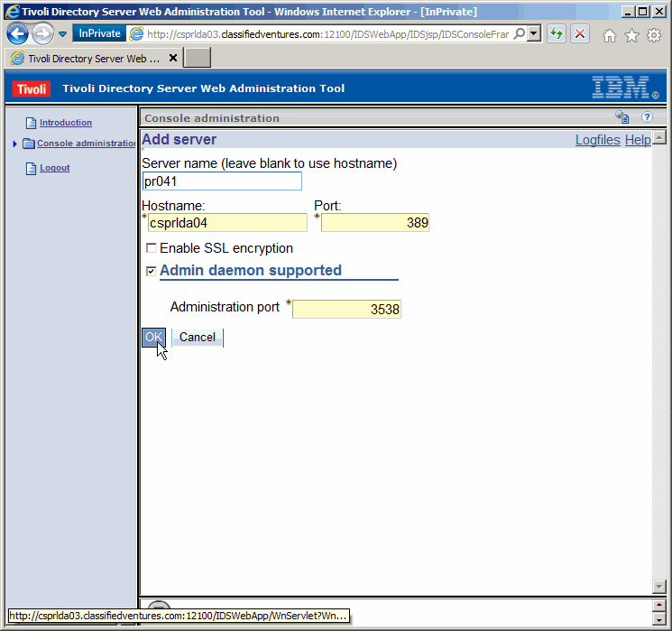Click the round help question mark icon
The image size is (672, 631).
[647, 117]
